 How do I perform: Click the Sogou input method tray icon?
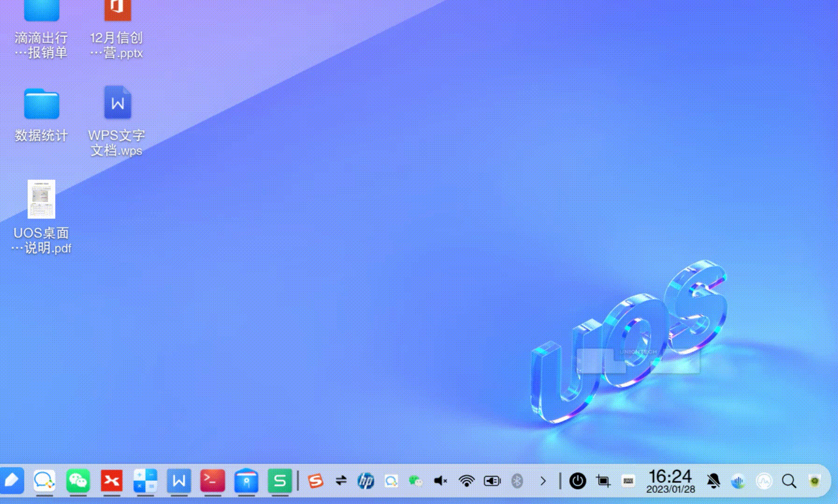(316, 481)
